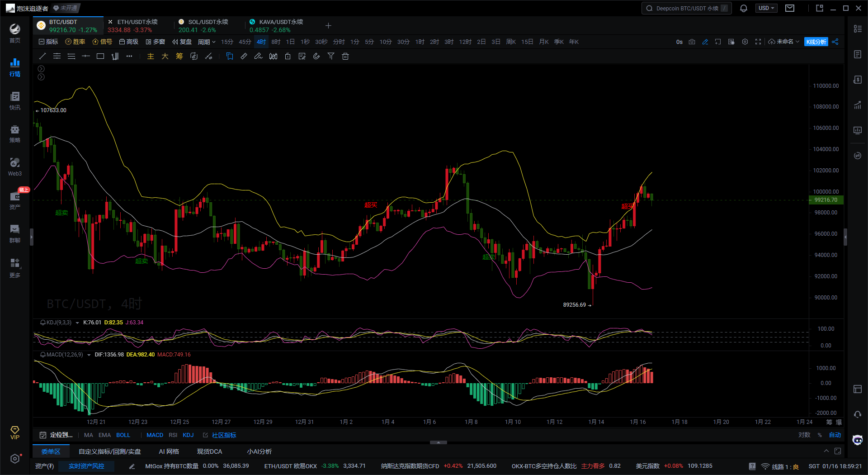Click the trash icon to delete drawings
This screenshot has height=475, width=868.
pos(345,56)
